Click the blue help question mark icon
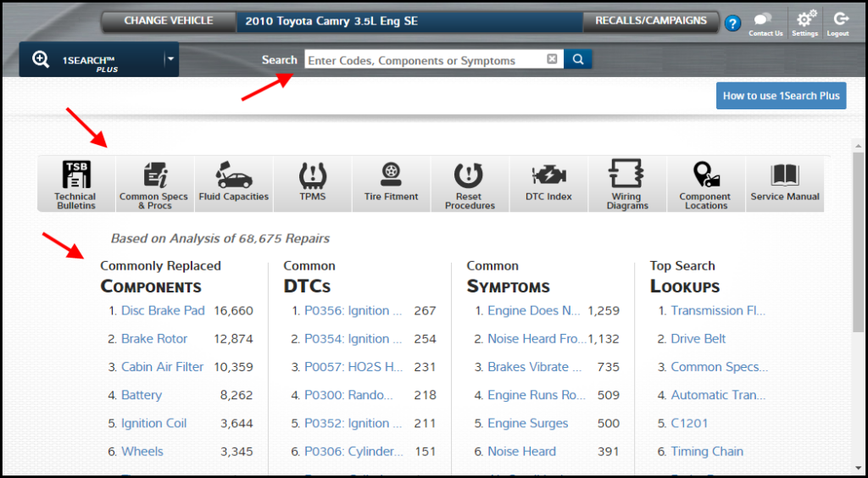 tap(733, 24)
